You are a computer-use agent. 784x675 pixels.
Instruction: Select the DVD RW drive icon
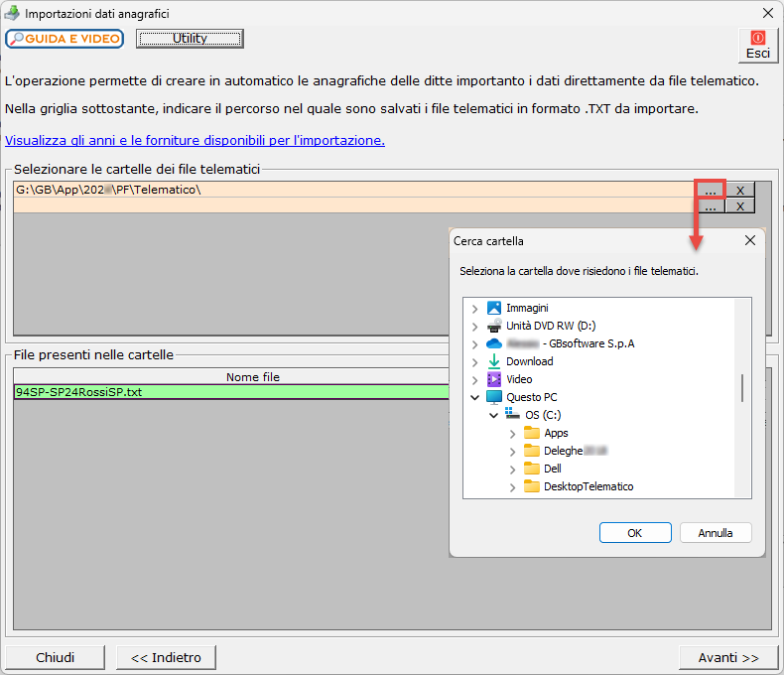(494, 326)
